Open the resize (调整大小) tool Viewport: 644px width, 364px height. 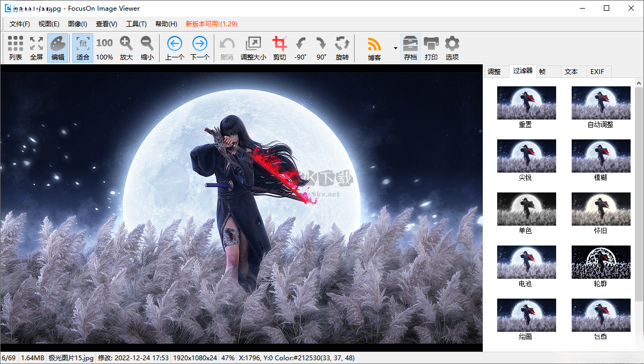pyautogui.click(x=253, y=48)
